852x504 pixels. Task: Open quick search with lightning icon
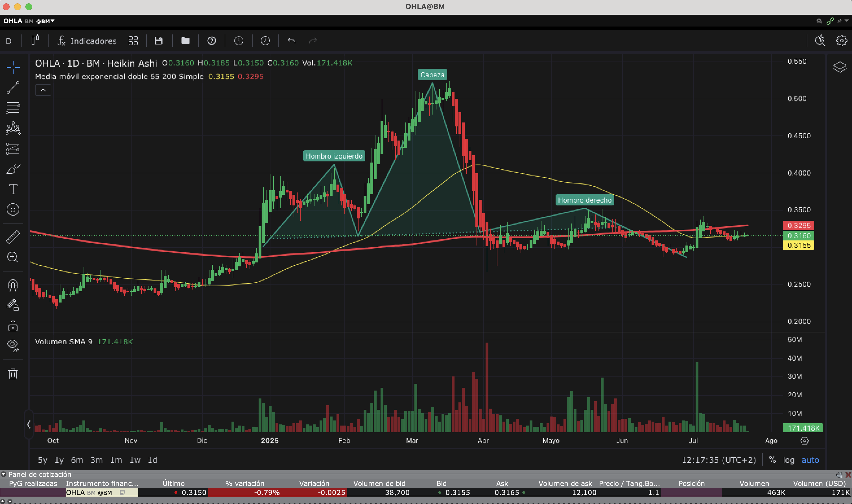coord(820,40)
